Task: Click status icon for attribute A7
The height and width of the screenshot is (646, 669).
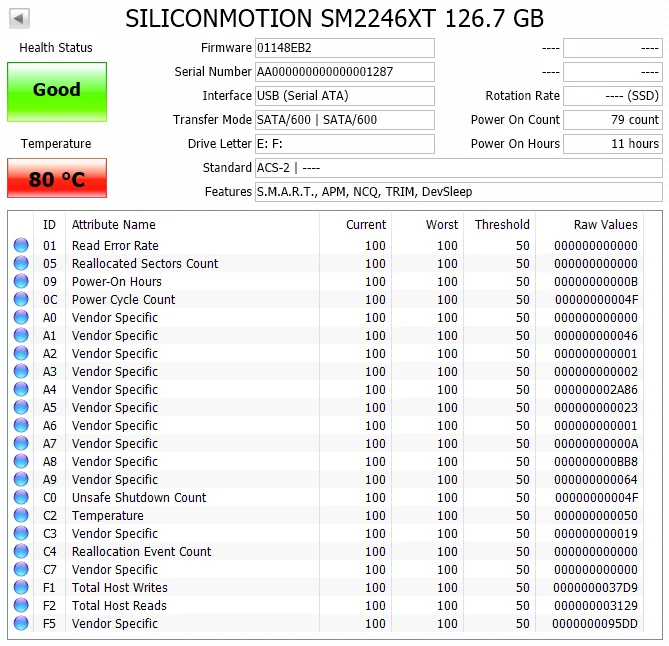Action: 21,443
